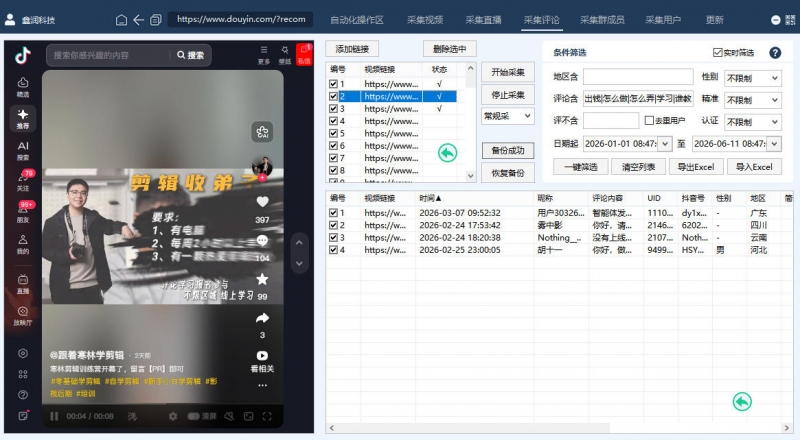Expand the 性别 gender dropdown
Viewport: 800px width, 440px height.
[753, 77]
